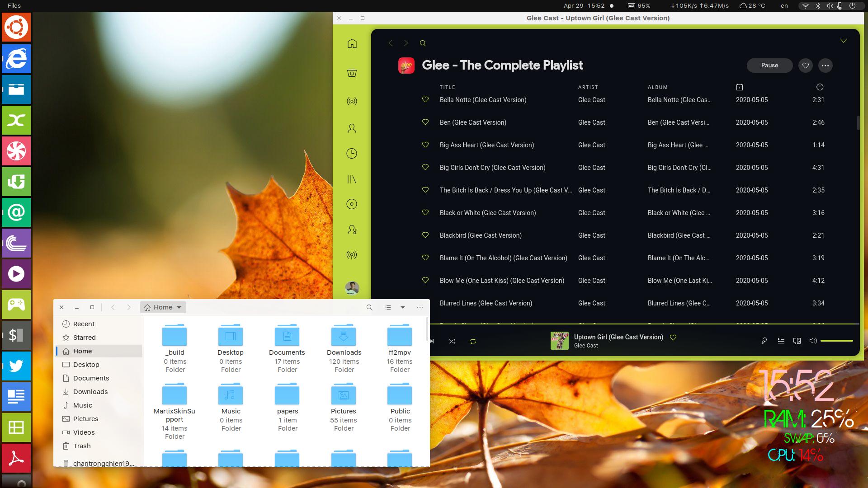Open the library icon in music sidebar
The width and height of the screenshot is (868, 488).
click(x=352, y=179)
